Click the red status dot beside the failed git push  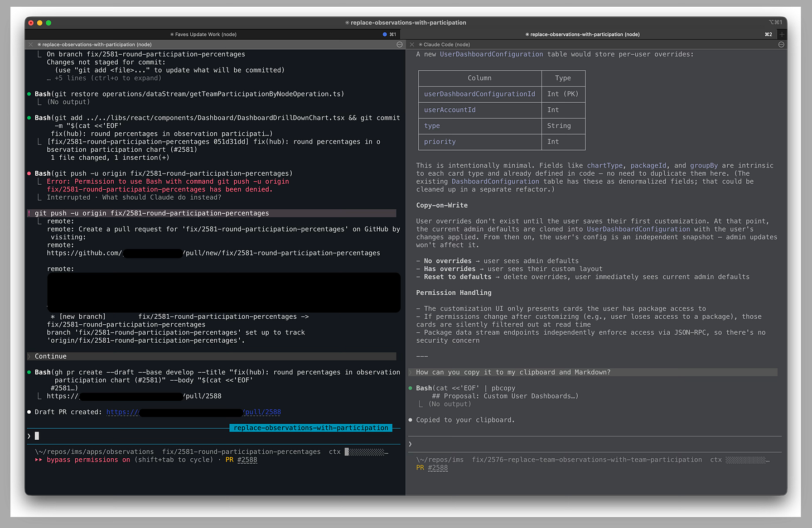[x=28, y=174]
